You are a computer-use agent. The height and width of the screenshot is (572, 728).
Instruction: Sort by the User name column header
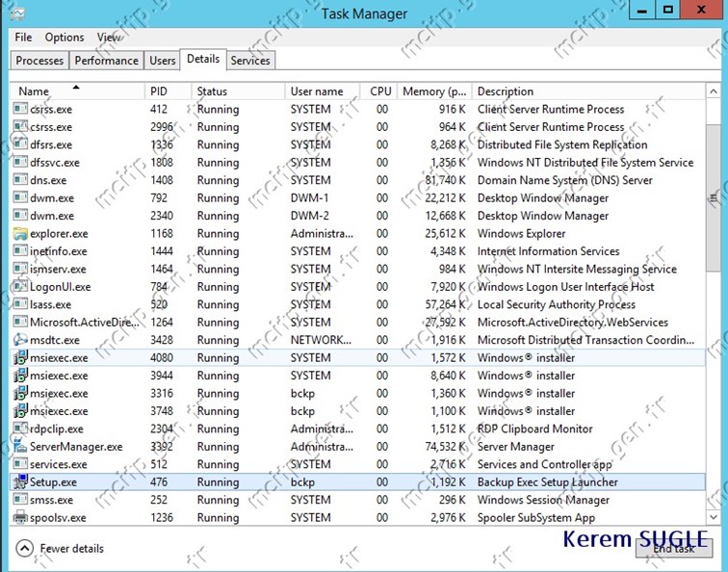coord(323,91)
